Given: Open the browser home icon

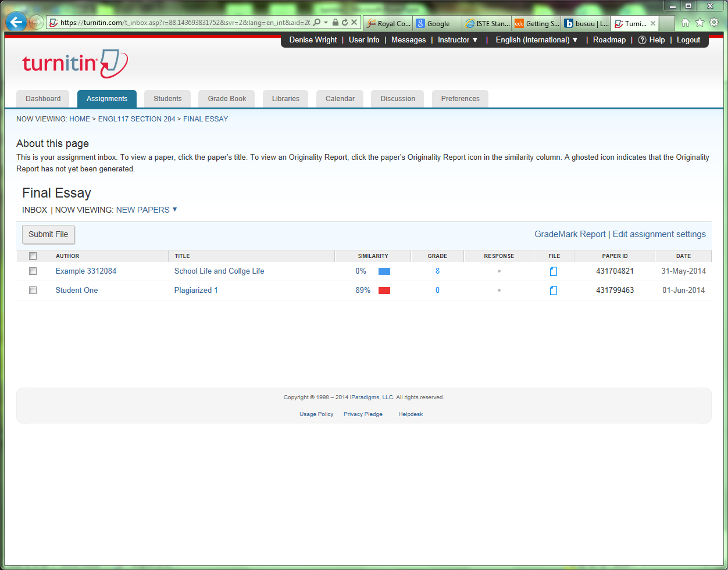Looking at the screenshot, I should point(686,23).
